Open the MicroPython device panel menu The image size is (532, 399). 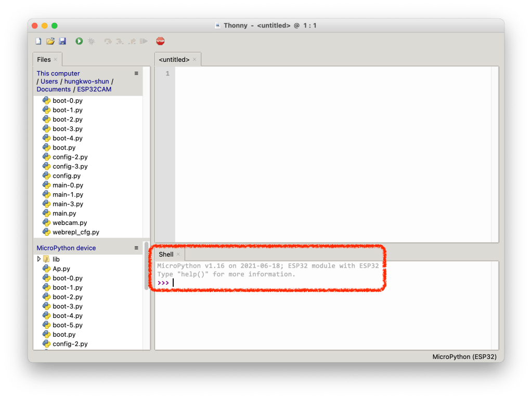[x=136, y=248]
